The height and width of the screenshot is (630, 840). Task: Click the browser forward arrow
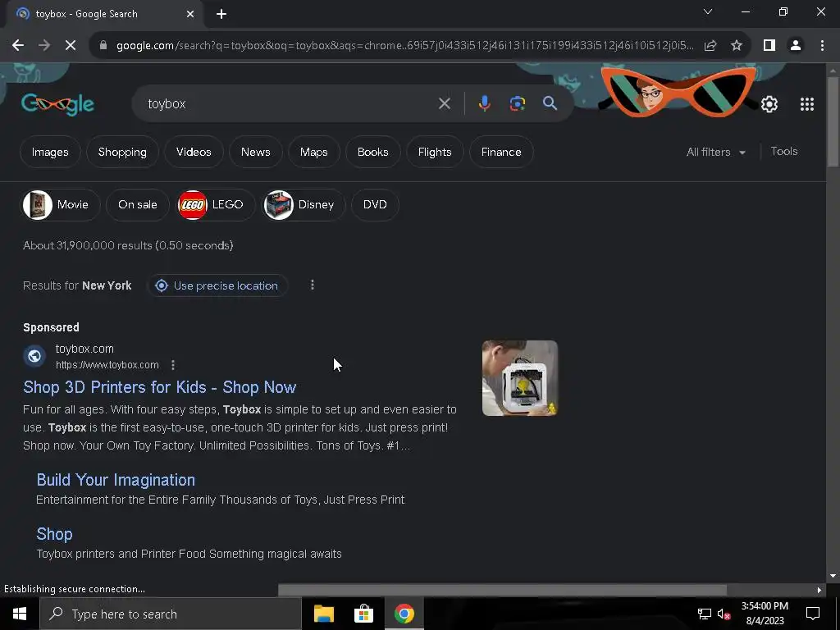(44, 46)
